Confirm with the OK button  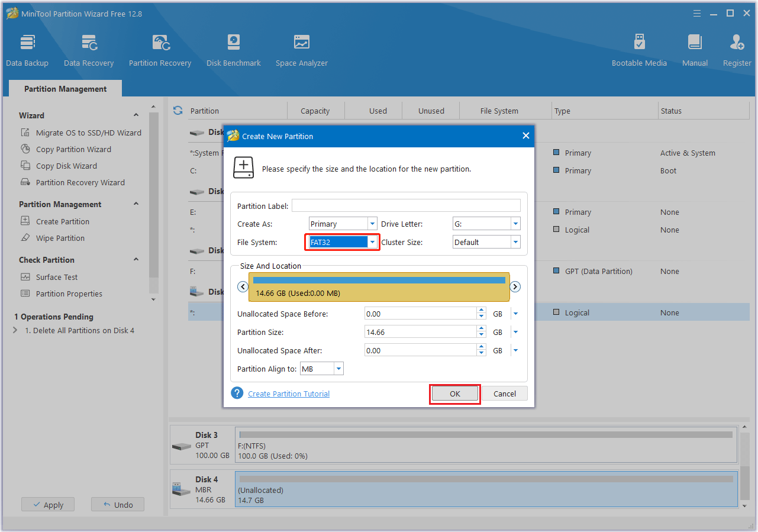click(x=454, y=394)
